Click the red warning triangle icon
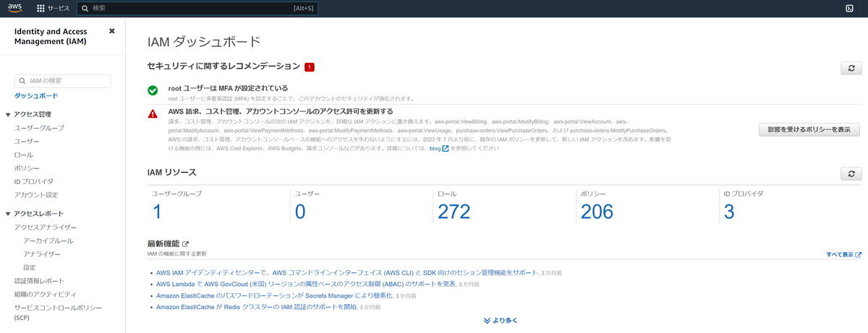868x333 pixels. pos(153,113)
